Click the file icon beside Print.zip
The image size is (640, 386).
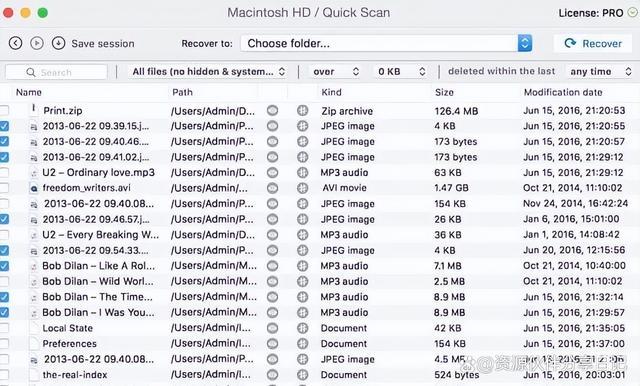[34, 109]
